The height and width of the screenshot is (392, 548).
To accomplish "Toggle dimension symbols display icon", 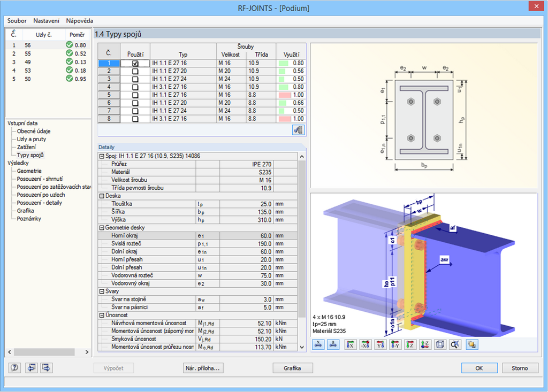I will tap(333, 344).
